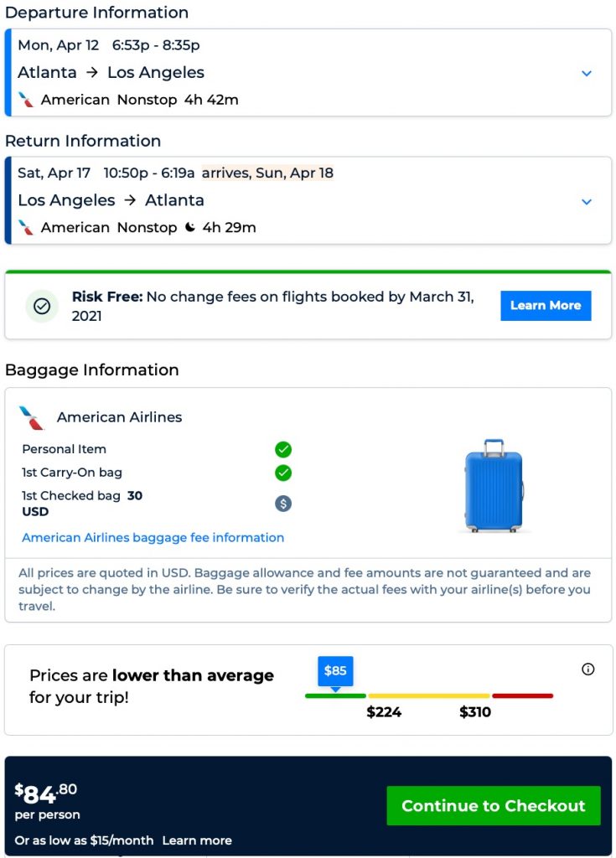The width and height of the screenshot is (616, 858).
Task: Expand Atlanta to Los Angeles departure details
Action: click(x=587, y=74)
